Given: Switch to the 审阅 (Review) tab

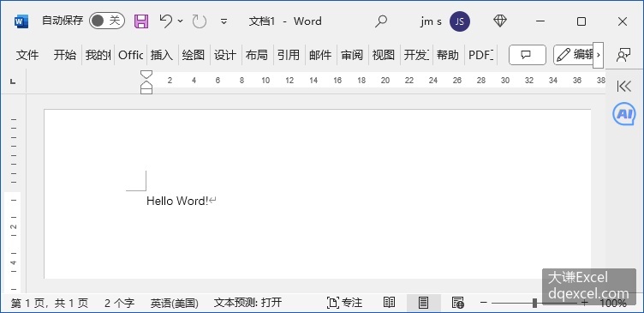Looking at the screenshot, I should coord(352,55).
